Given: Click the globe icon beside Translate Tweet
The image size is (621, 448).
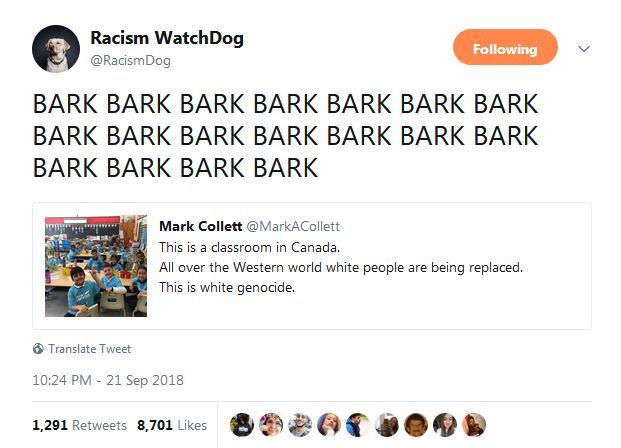Looking at the screenshot, I should 38,349.
